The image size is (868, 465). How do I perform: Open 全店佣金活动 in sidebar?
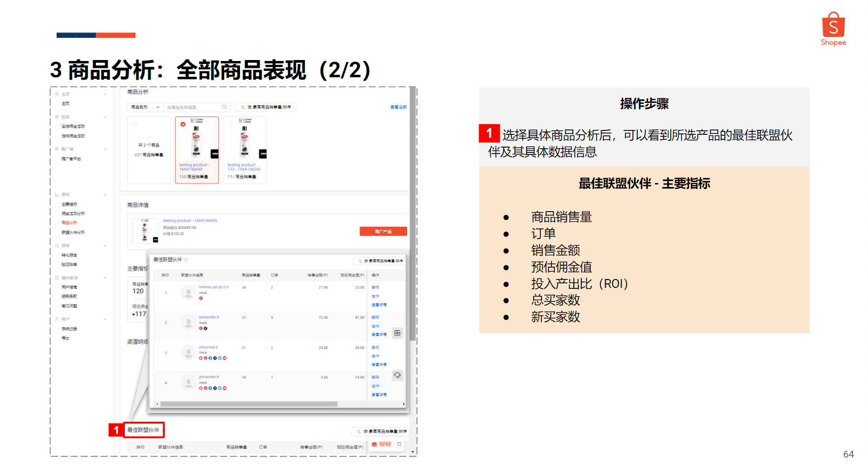(73, 126)
